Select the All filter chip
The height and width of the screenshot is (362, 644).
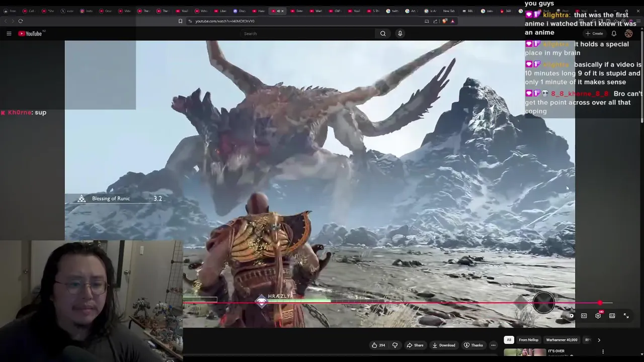coord(509,340)
